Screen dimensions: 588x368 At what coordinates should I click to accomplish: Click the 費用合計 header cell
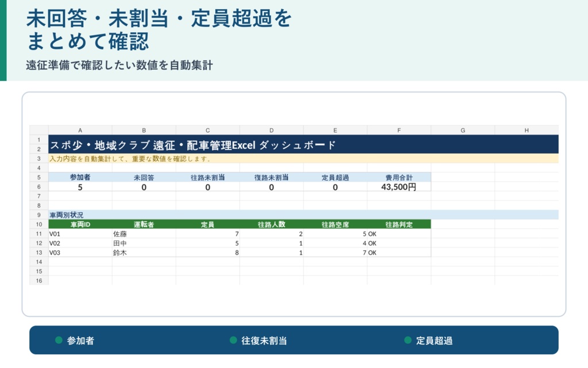tap(399, 177)
